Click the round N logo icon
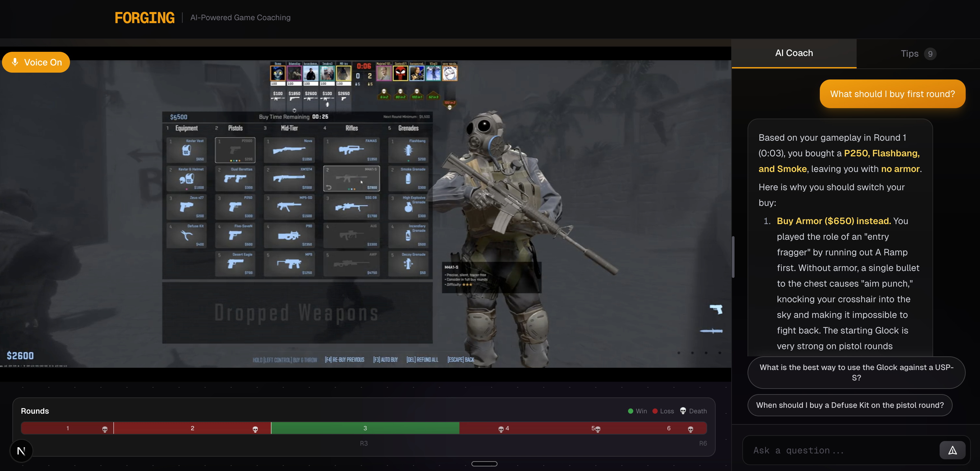 (21, 451)
